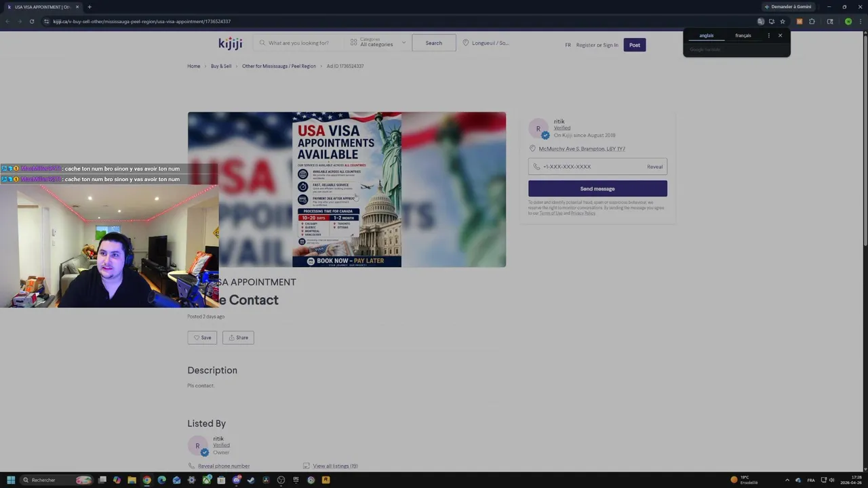The image size is (868, 488).
Task: Go to Home breadcrumb
Action: (x=193, y=66)
